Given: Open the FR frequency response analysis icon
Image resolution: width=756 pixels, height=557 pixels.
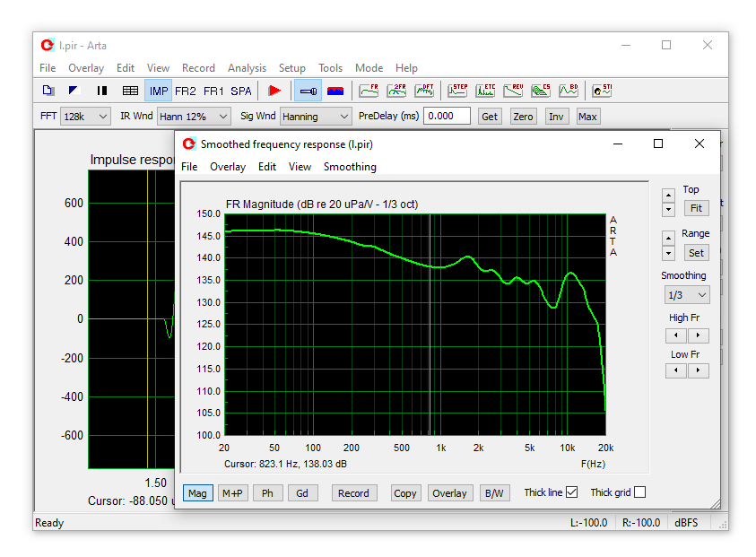Looking at the screenshot, I should pyautogui.click(x=369, y=91).
